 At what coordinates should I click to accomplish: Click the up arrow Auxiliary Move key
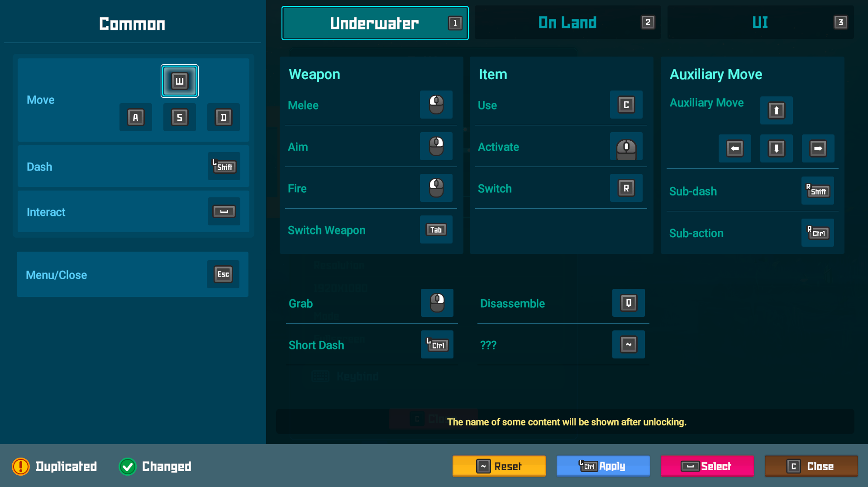coord(776,110)
